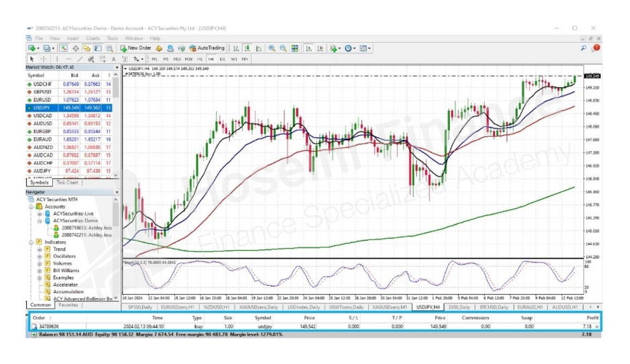The width and height of the screenshot is (630, 364).
Task: Switch chart to candlesticks mode
Action: [x=248, y=48]
